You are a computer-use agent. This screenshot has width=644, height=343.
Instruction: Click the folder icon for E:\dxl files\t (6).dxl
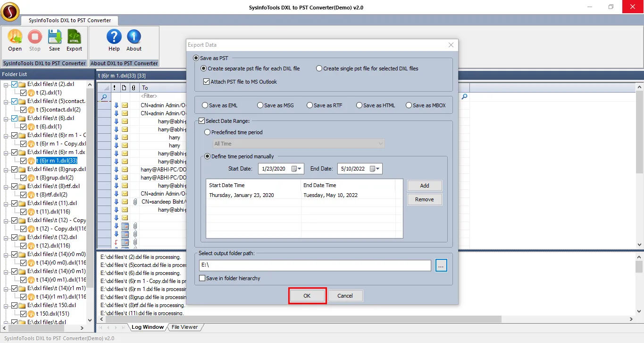click(22, 118)
